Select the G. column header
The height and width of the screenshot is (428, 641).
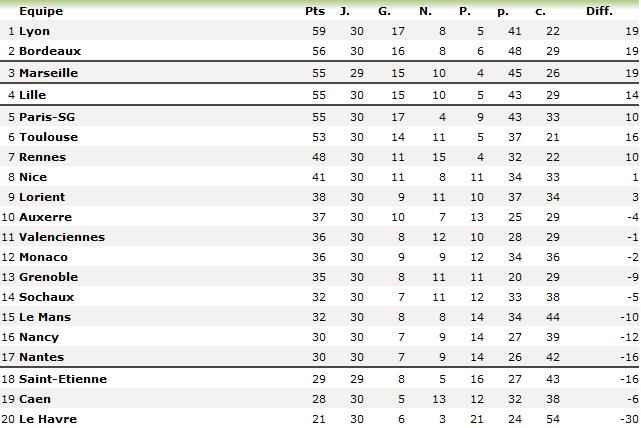384,11
